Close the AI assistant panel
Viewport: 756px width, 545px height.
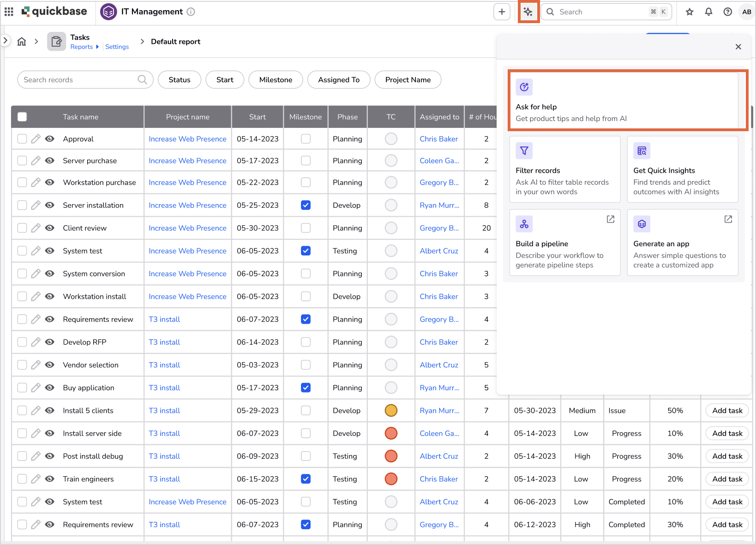738,47
